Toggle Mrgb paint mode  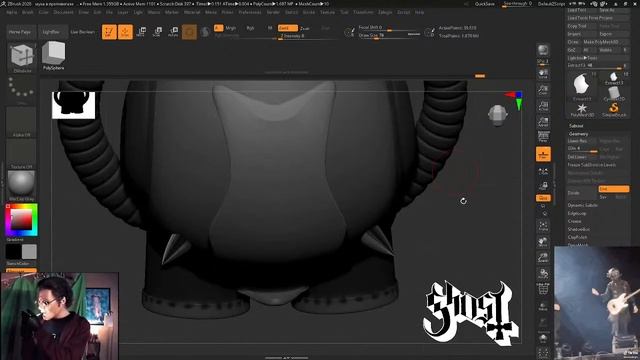pos(231,28)
